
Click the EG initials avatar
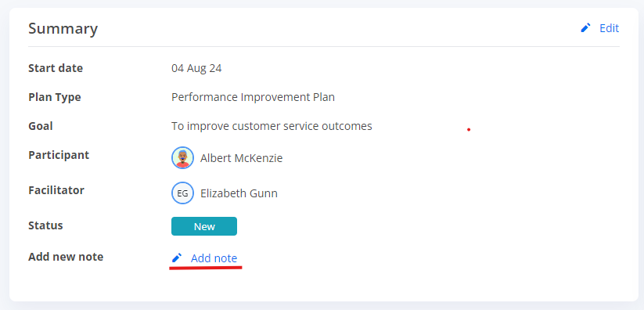[182, 193]
